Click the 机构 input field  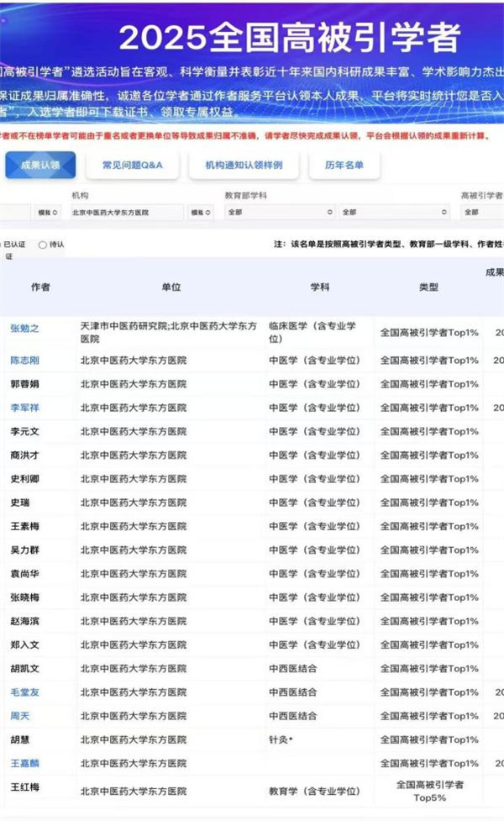pyautogui.click(x=126, y=213)
